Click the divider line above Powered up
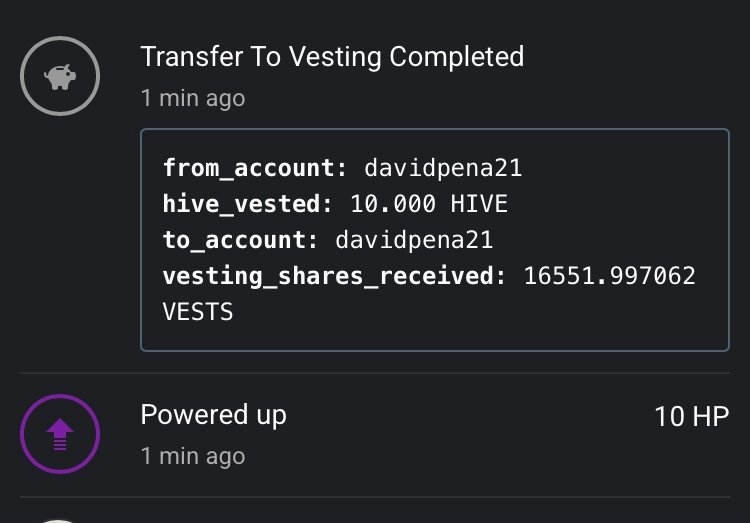This screenshot has width=750, height=523. point(385,374)
